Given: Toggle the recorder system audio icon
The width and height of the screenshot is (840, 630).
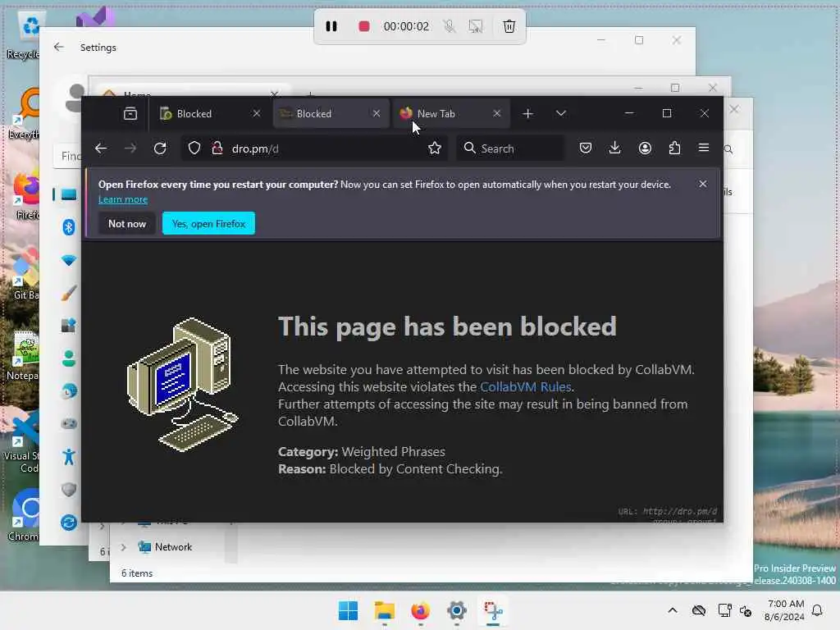Looking at the screenshot, I should tap(475, 26).
